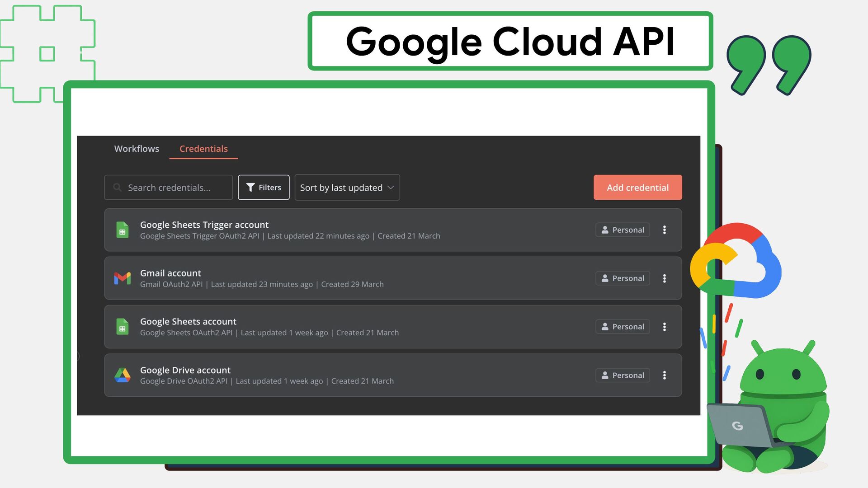Expand the Sort by last updated dropdown
This screenshot has width=868, height=488.
pos(347,188)
